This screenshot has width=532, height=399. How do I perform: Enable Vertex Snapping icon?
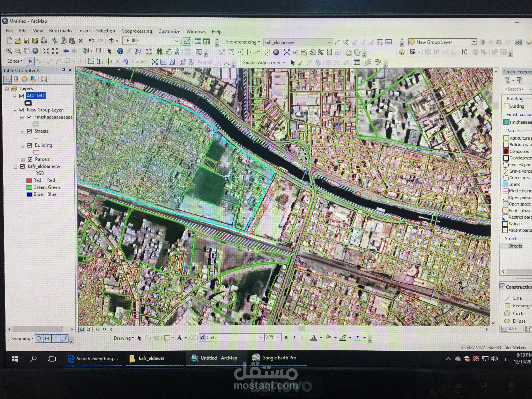point(56,339)
